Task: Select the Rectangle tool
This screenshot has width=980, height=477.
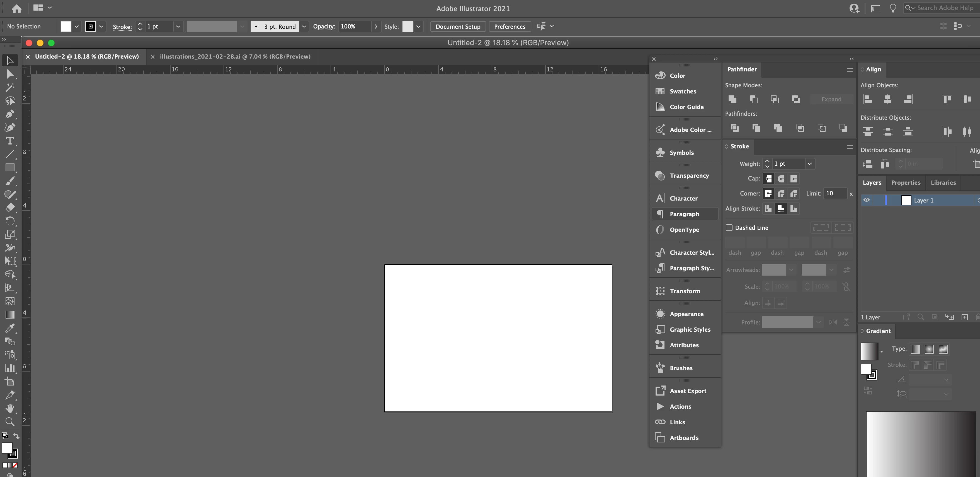Action: click(x=10, y=167)
